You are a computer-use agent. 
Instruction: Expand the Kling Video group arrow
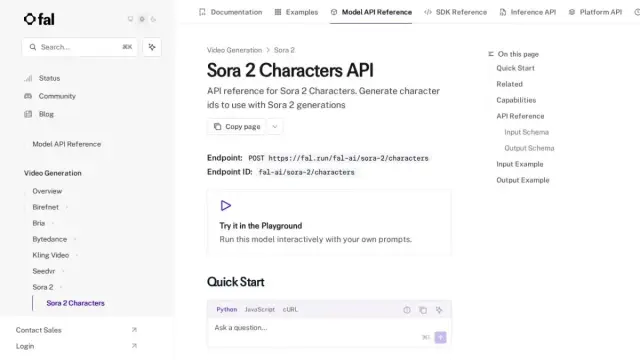77,256
